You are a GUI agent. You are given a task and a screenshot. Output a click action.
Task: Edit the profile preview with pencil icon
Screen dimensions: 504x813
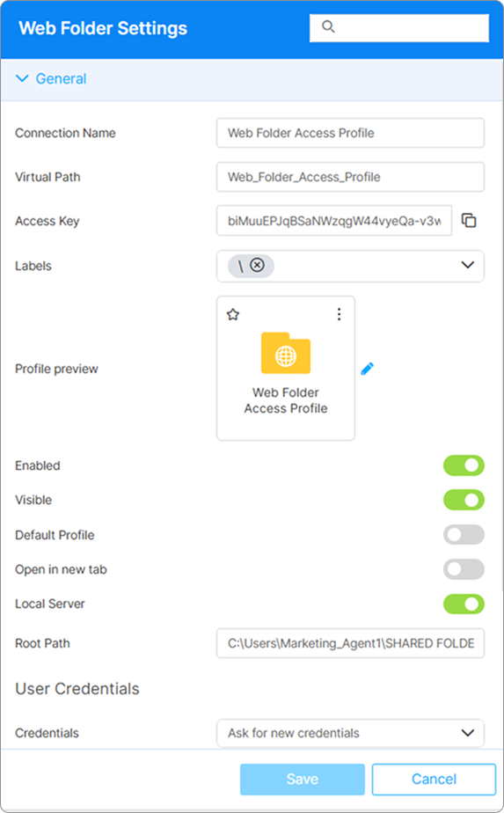tap(367, 369)
